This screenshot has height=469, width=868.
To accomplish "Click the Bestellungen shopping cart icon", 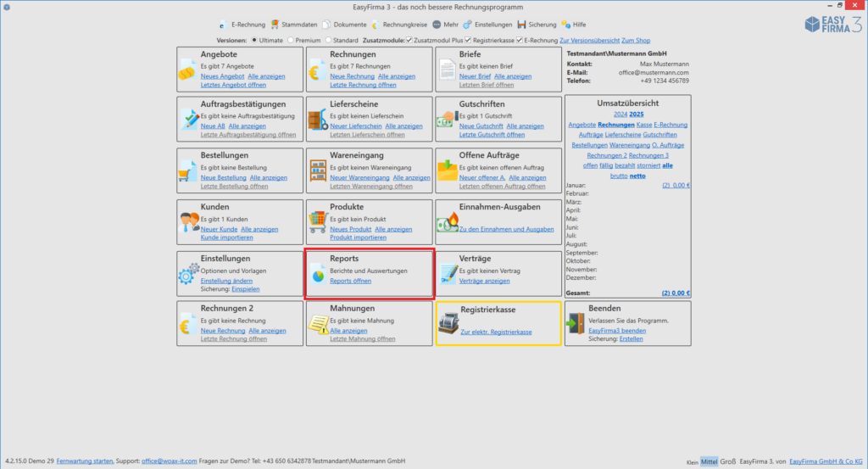I will [x=187, y=171].
